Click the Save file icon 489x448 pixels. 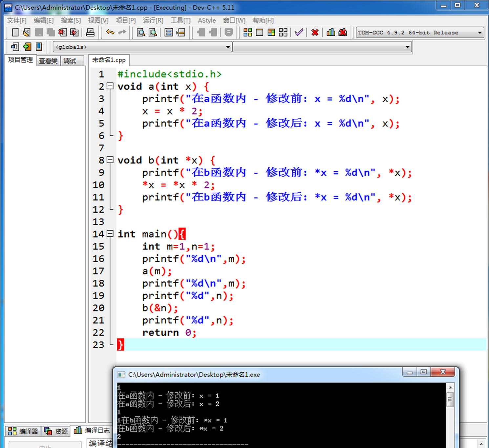coord(39,32)
